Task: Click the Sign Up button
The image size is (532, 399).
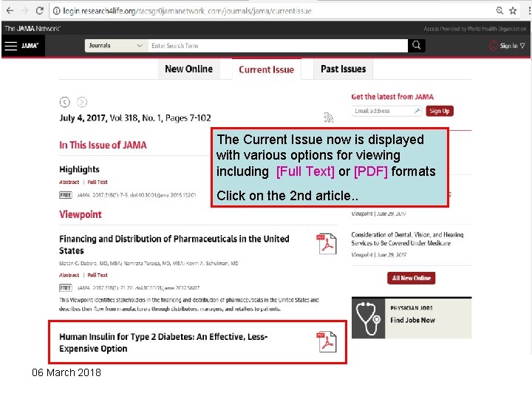Action: tap(440, 111)
